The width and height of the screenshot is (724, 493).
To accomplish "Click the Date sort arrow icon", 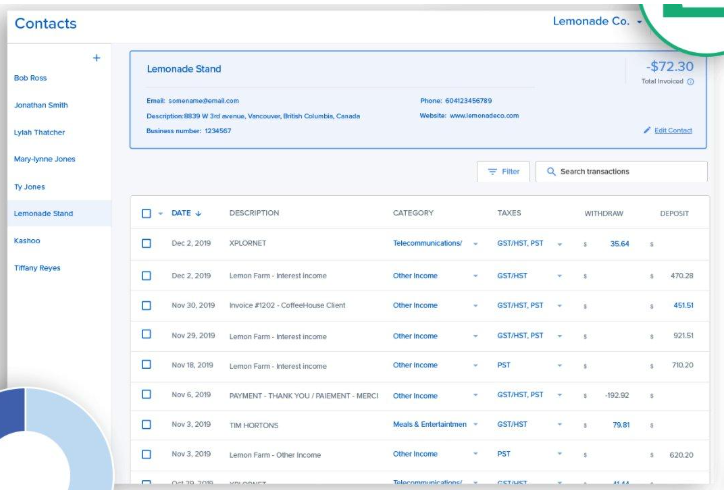I will 198,213.
